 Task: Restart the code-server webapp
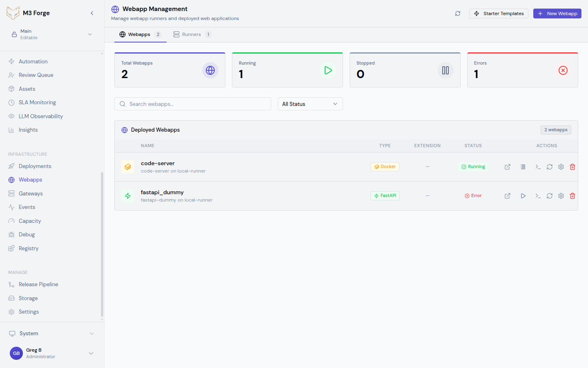point(549,167)
